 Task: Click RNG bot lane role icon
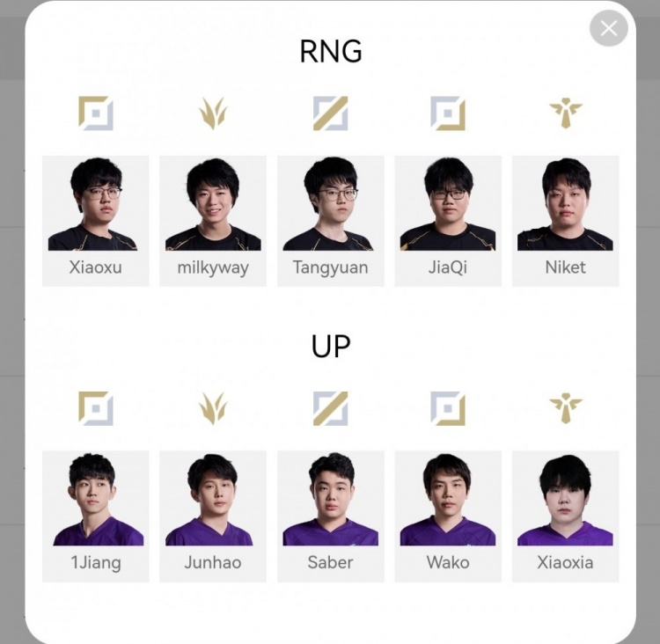click(448, 113)
